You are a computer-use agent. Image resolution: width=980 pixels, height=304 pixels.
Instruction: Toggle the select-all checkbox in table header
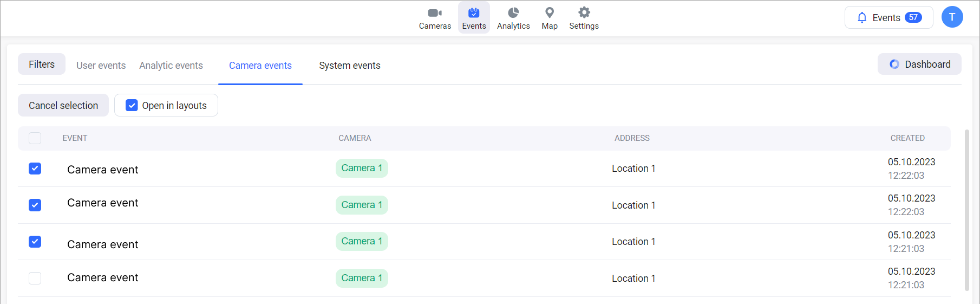click(x=35, y=138)
